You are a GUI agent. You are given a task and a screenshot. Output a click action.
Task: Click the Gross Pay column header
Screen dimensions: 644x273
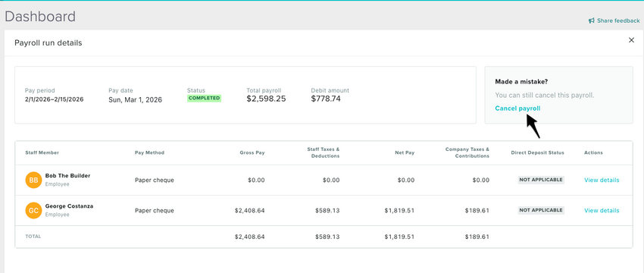[252, 152]
